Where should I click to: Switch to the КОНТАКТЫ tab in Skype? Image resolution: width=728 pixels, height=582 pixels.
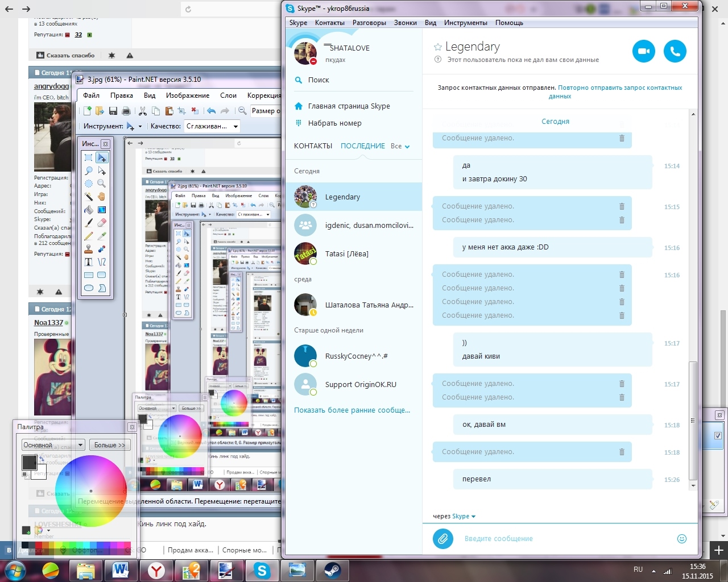pos(313,146)
